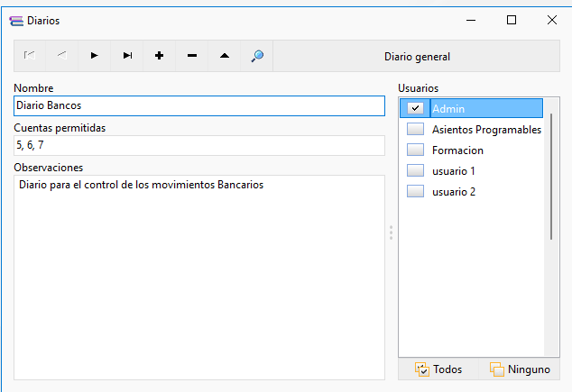Add a new diario with plus icon
Image resolution: width=572 pixels, height=392 pixels.
(x=159, y=56)
